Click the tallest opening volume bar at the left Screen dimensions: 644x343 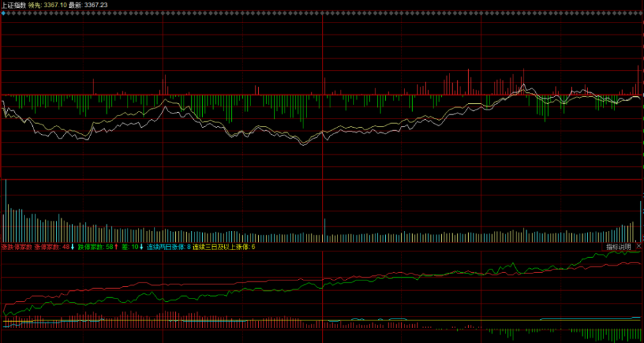pos(6,211)
